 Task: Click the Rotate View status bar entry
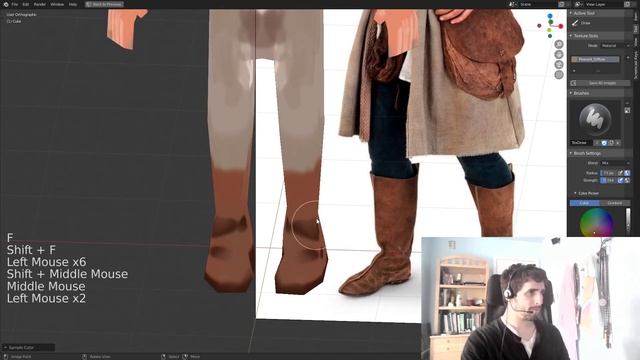click(x=96, y=357)
